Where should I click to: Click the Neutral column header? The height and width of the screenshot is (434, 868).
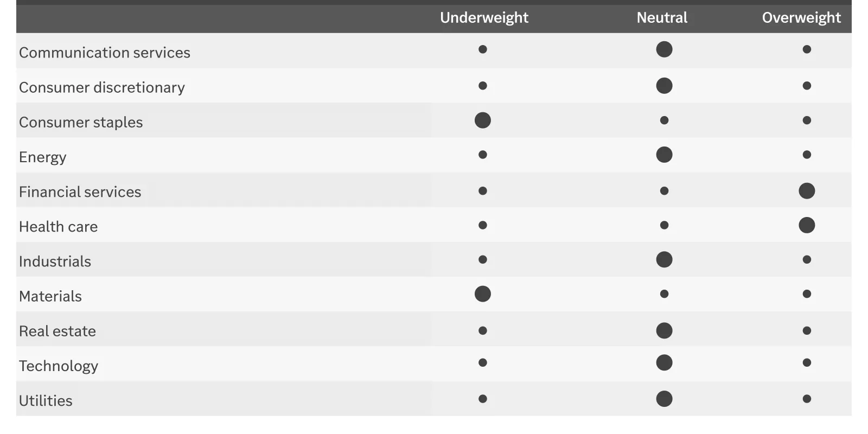coord(662,18)
